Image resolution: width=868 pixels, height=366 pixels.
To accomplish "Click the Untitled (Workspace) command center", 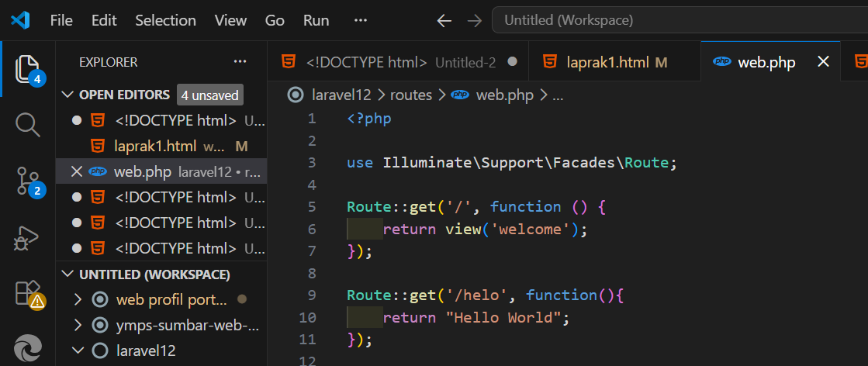I will click(680, 20).
